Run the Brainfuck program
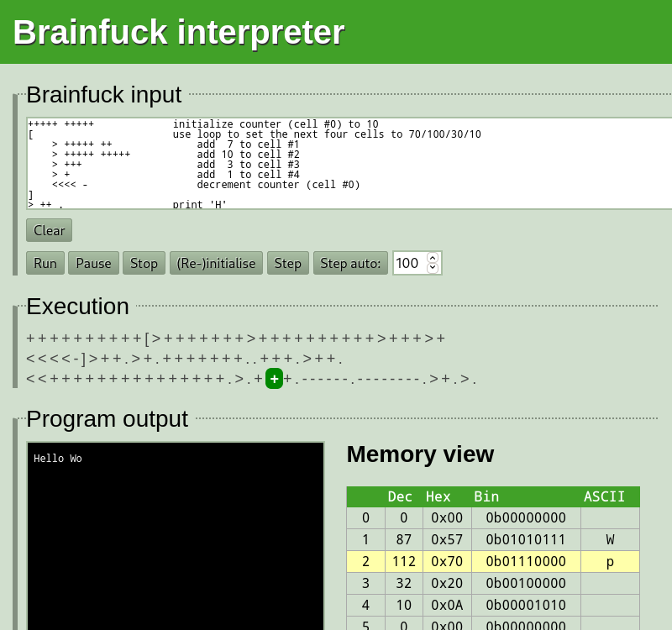 pyautogui.click(x=45, y=262)
